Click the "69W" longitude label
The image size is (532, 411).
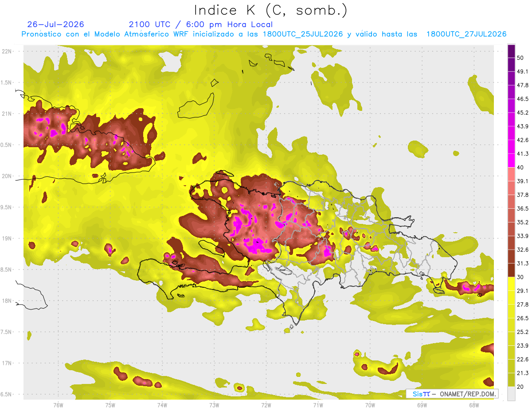pyautogui.click(x=422, y=405)
